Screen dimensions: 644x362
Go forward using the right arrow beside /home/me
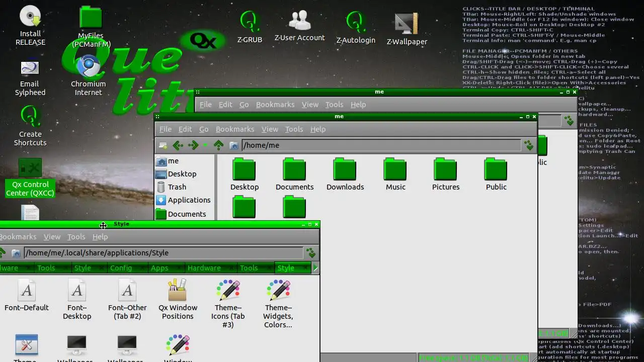193,145
